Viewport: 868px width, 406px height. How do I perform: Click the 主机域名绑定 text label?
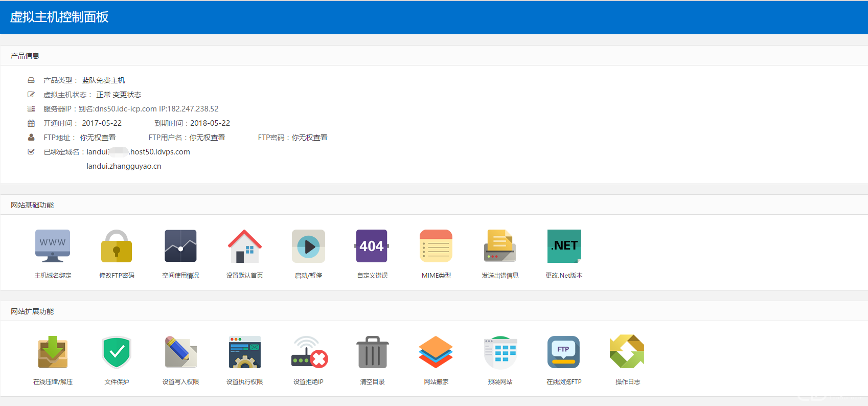(53, 276)
